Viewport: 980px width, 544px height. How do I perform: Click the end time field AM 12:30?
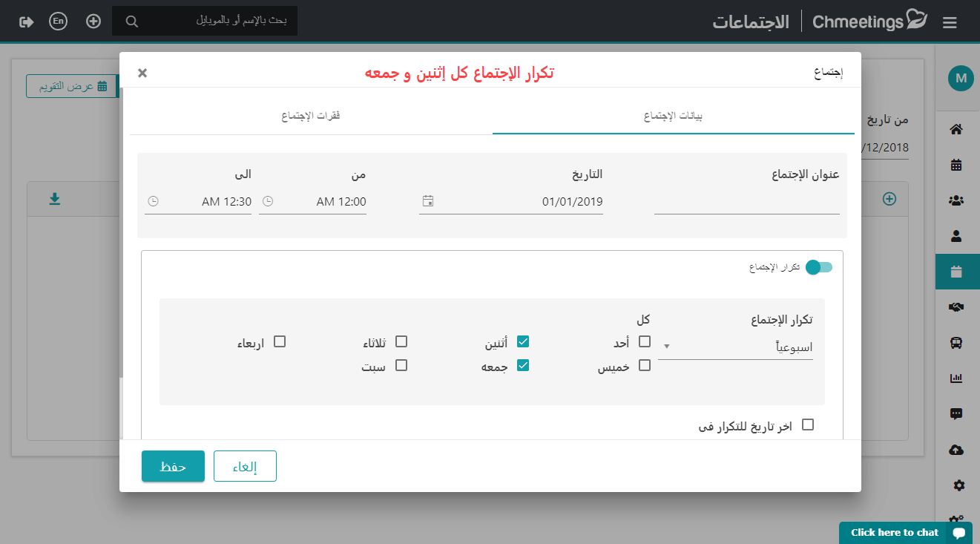198,202
